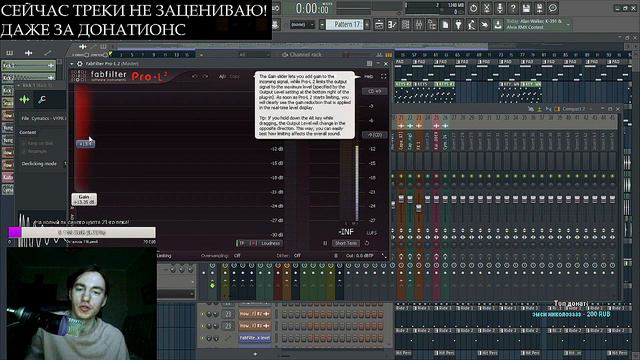Viewport: 640px width, 360px height.
Task: Click the 0:00:00 time display
Action: (x=312, y=8)
